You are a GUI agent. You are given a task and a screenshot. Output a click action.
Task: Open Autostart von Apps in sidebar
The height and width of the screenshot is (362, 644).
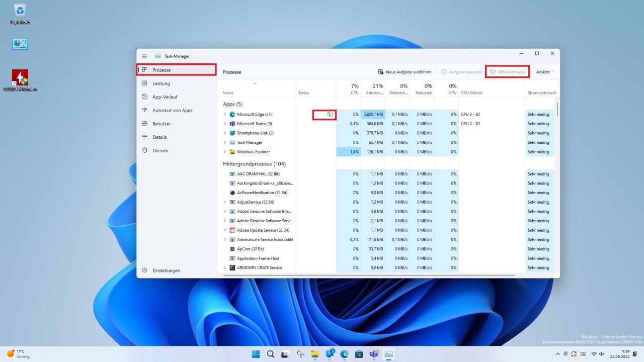[177, 110]
